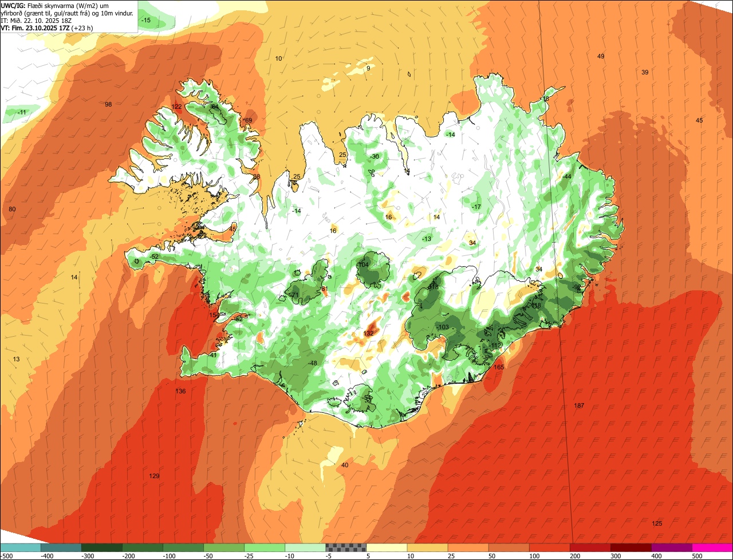Select the purple legend swatch between 400 and 500
Screen dimensions: 733x560
coord(671,547)
